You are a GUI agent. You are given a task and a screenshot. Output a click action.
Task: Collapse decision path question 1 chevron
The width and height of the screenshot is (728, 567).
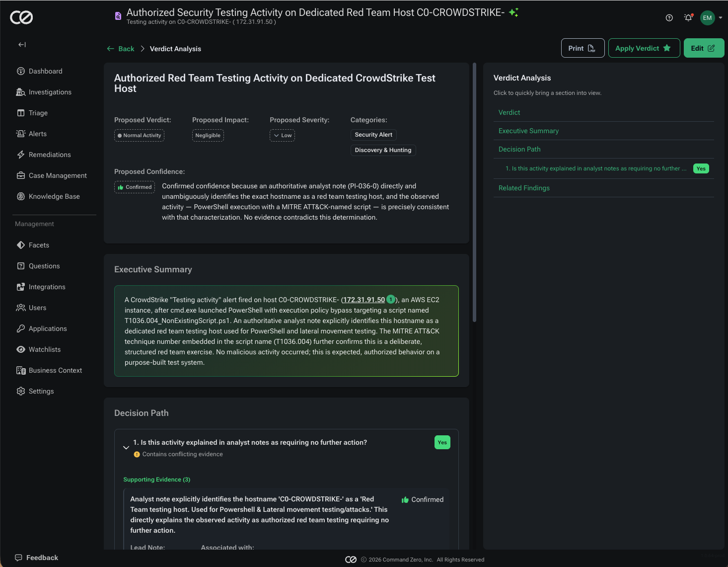(126, 448)
